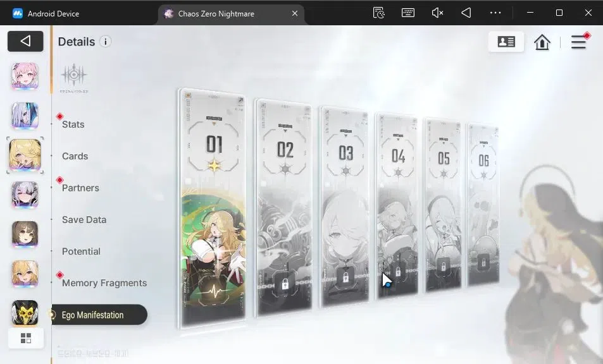Select the golden-masked character portrait
The image size is (603, 364).
(25, 313)
